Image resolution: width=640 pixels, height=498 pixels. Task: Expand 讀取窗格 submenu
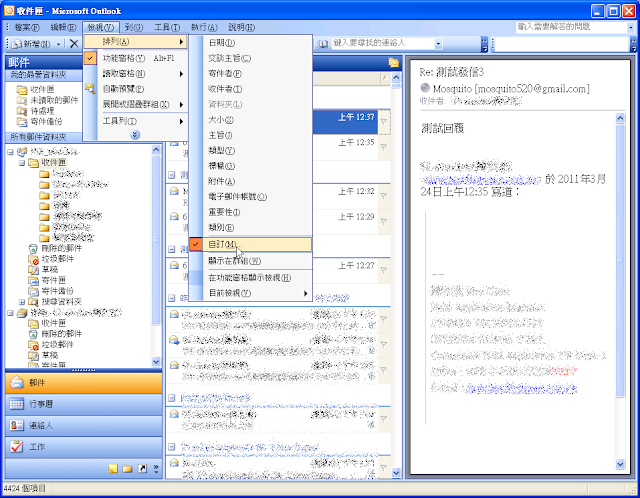136,74
